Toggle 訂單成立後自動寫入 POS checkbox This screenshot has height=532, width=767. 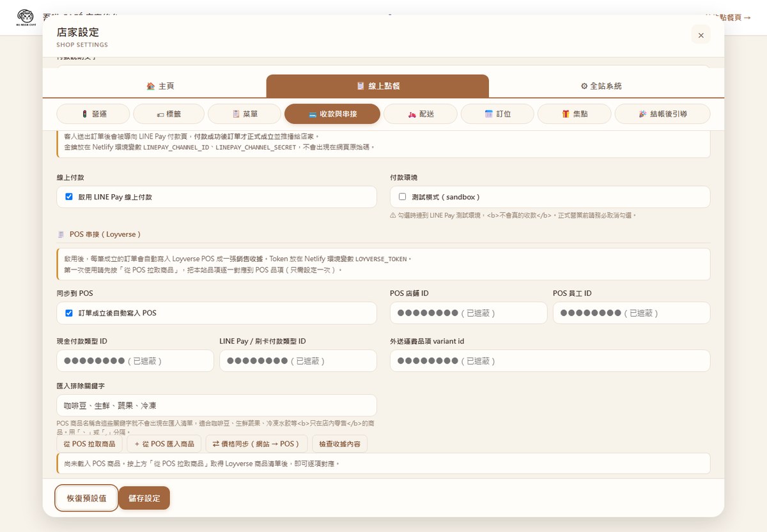pyautogui.click(x=69, y=313)
